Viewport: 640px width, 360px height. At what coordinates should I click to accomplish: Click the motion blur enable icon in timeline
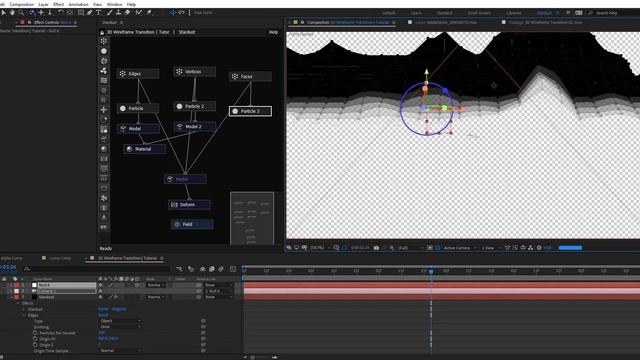pos(221,269)
